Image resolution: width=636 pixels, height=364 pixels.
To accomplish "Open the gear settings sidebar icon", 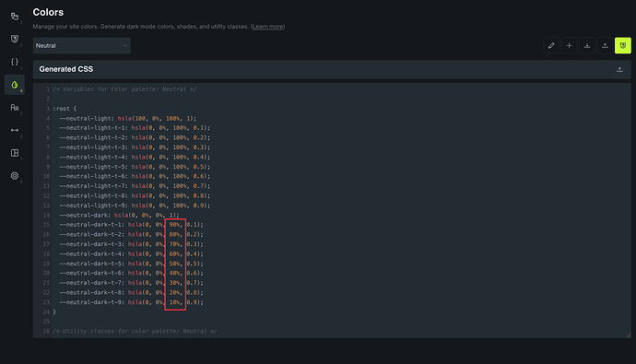I will tap(15, 175).
